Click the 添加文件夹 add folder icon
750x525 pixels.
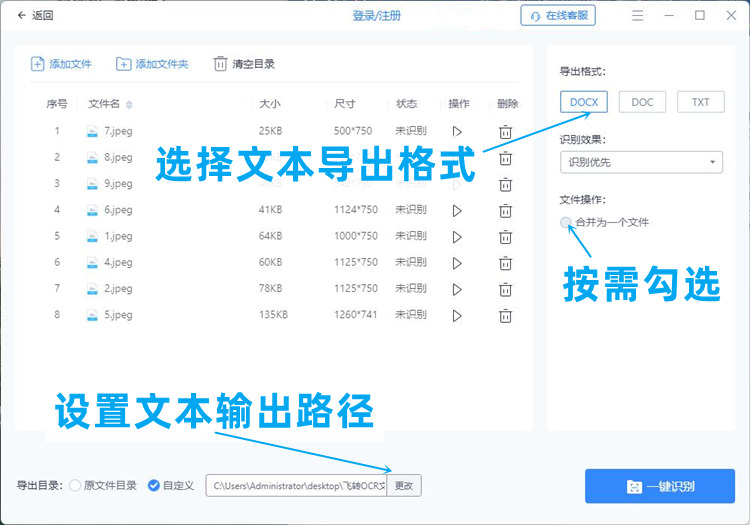(123, 64)
